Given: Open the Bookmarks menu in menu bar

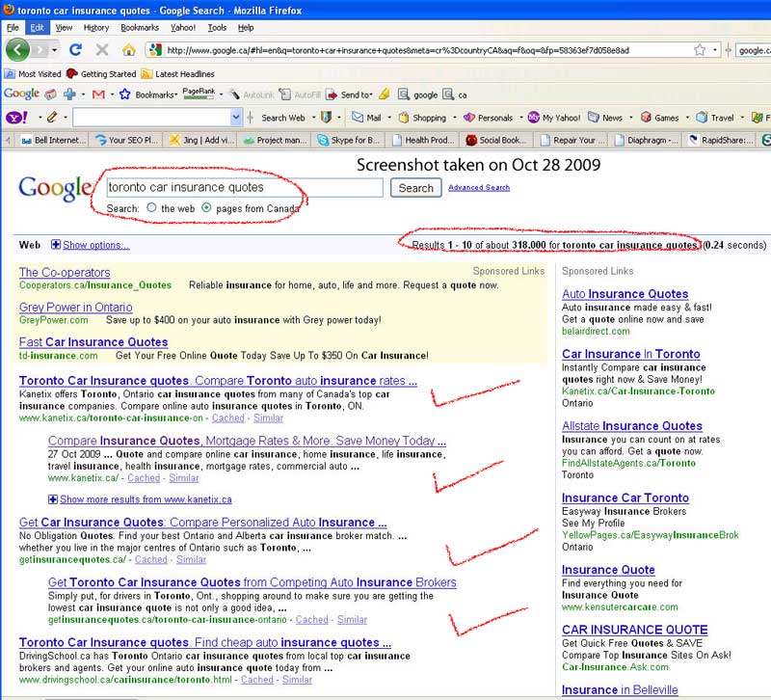Looking at the screenshot, I should pos(140,28).
